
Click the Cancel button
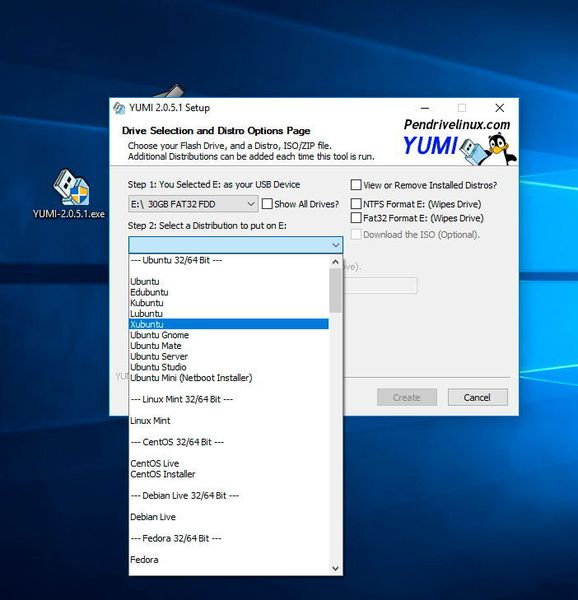click(477, 398)
